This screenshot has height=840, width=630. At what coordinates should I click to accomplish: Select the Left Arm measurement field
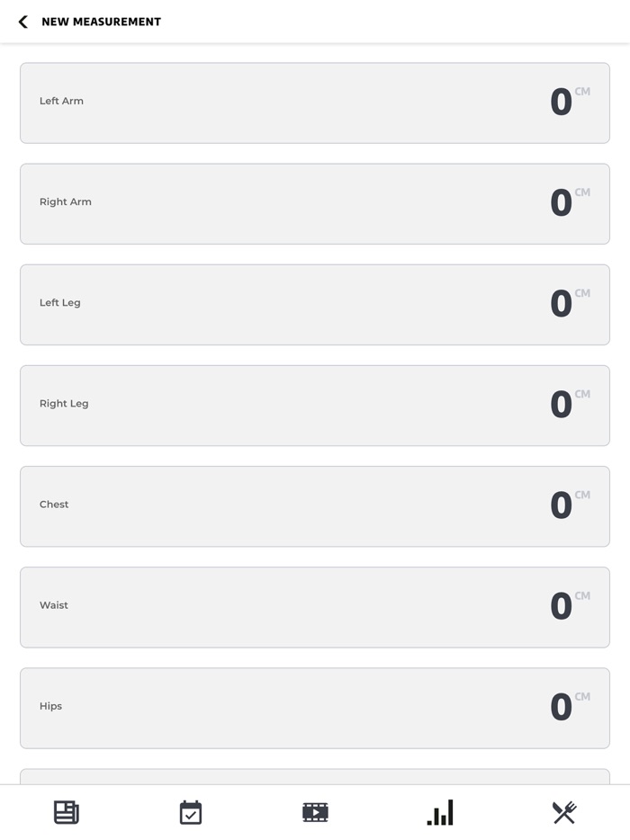tap(315, 103)
